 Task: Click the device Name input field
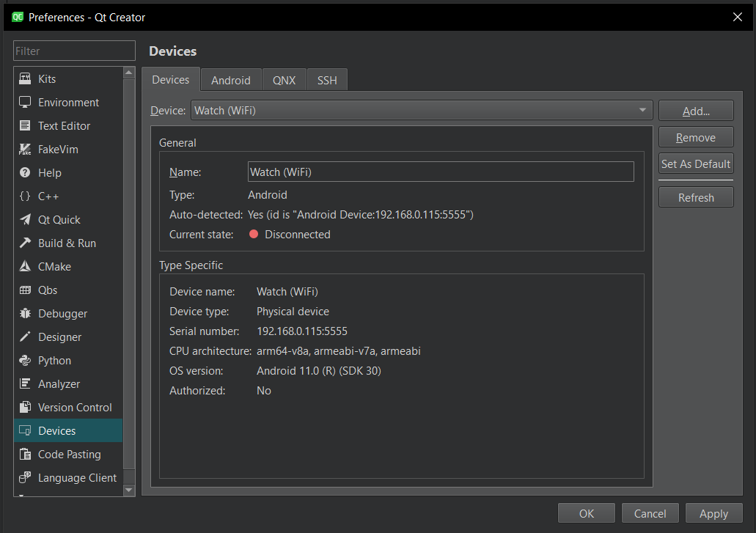pos(441,172)
